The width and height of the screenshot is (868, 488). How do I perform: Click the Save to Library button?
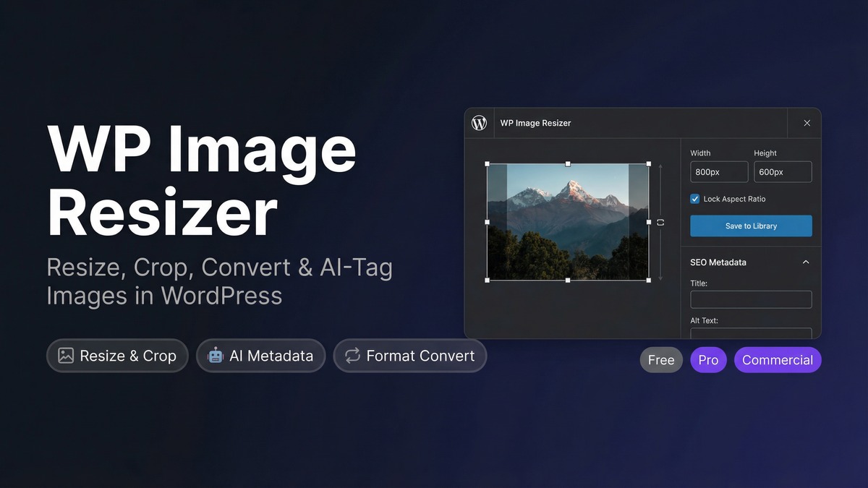[x=751, y=226]
